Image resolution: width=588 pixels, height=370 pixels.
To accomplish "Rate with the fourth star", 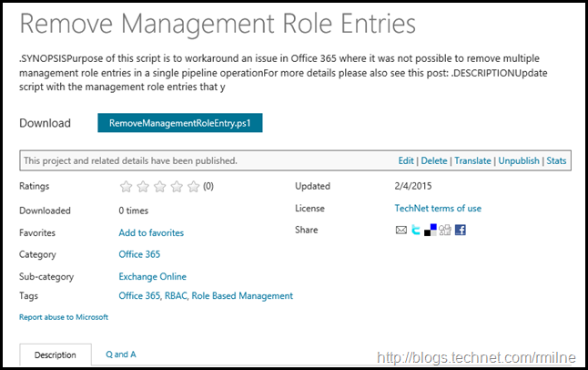I will (x=177, y=186).
